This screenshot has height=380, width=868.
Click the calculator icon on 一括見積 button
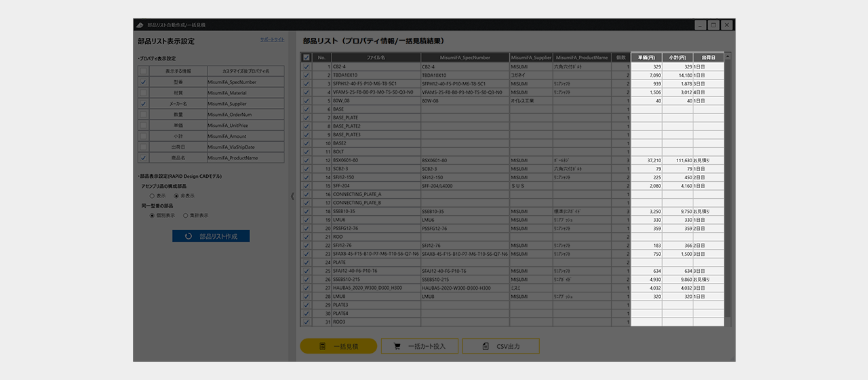pyautogui.click(x=323, y=347)
